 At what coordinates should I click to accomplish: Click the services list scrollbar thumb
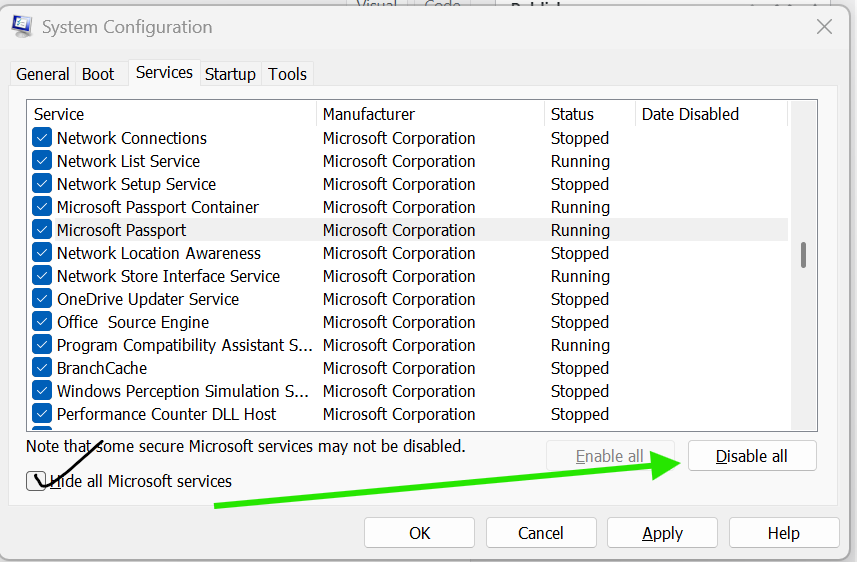(803, 255)
